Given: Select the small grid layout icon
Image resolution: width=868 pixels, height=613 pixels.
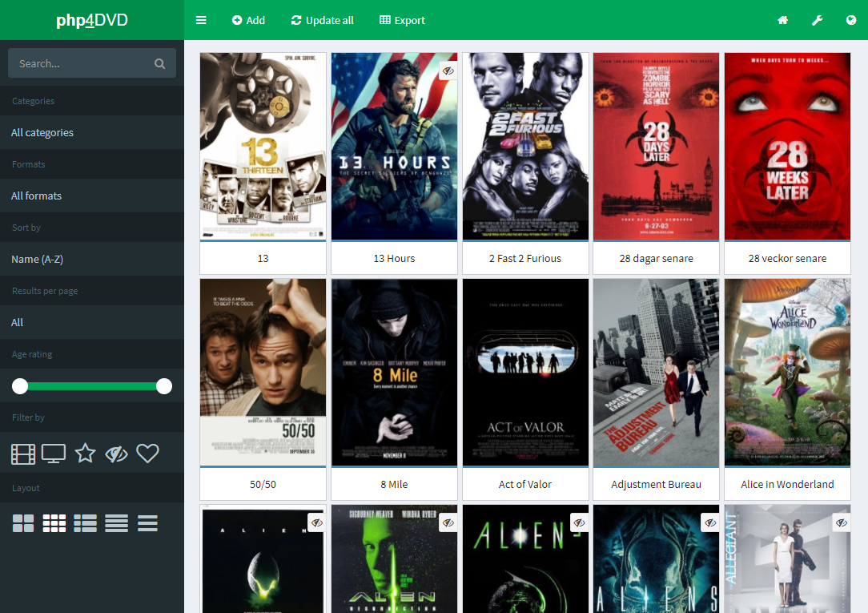Looking at the screenshot, I should click(x=54, y=523).
